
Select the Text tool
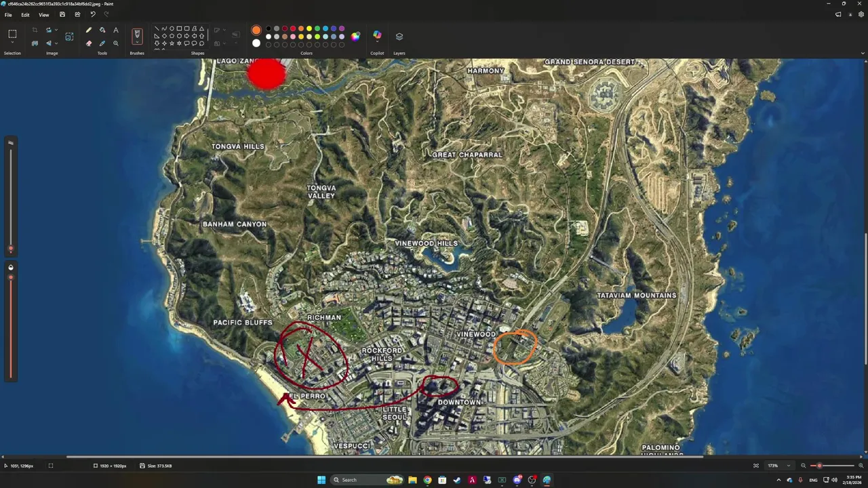(116, 30)
